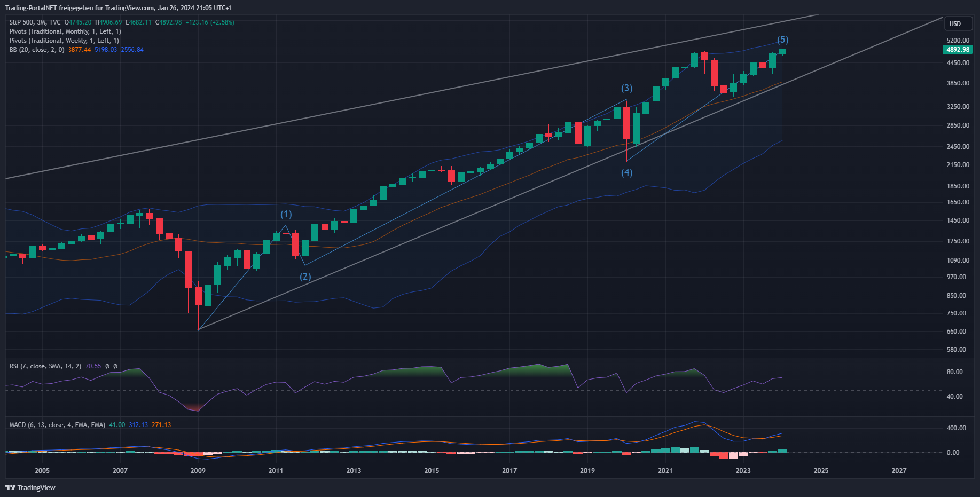Click the first ø symbol in the RSI legend
This screenshot has height=497, width=980.
(x=107, y=366)
